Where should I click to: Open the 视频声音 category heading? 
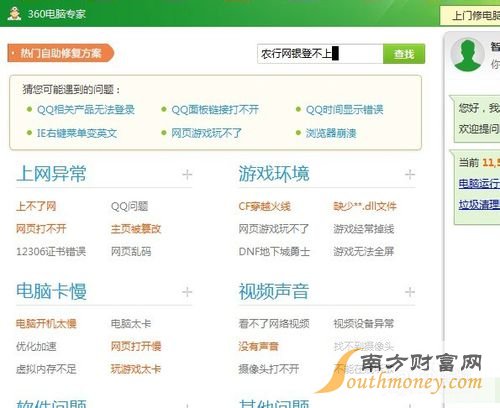pyautogui.click(x=274, y=291)
